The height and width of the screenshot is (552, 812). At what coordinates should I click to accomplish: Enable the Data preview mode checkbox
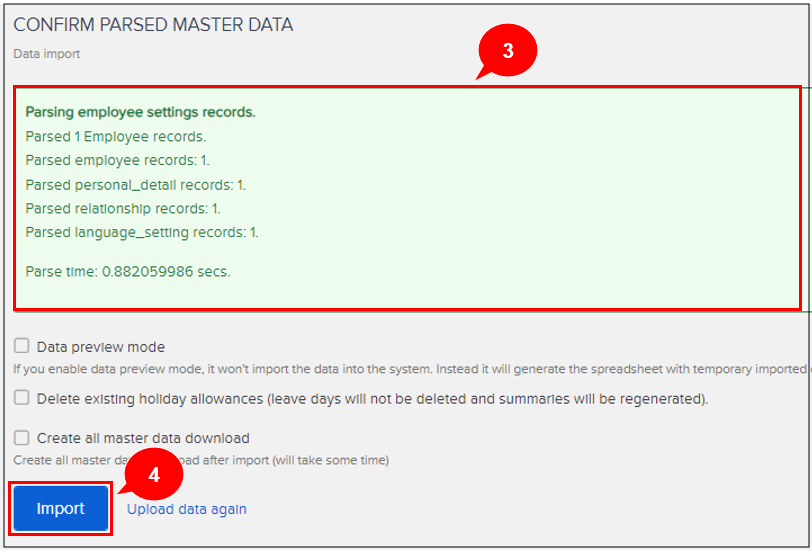22,346
